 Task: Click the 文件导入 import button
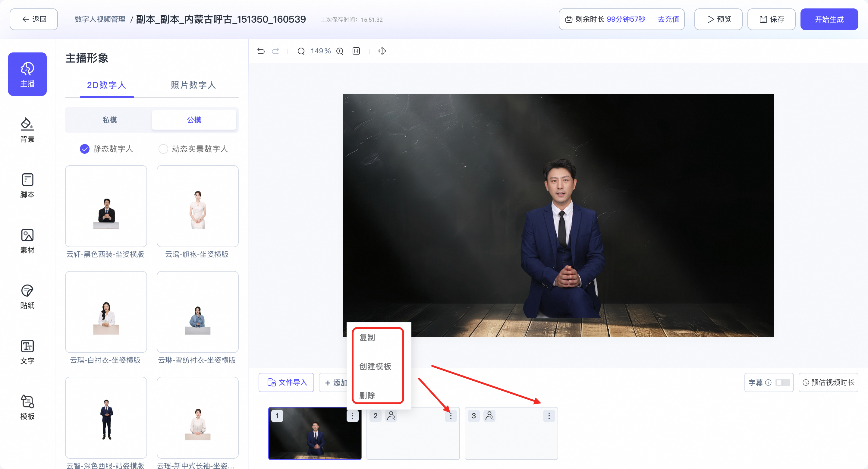coord(286,382)
